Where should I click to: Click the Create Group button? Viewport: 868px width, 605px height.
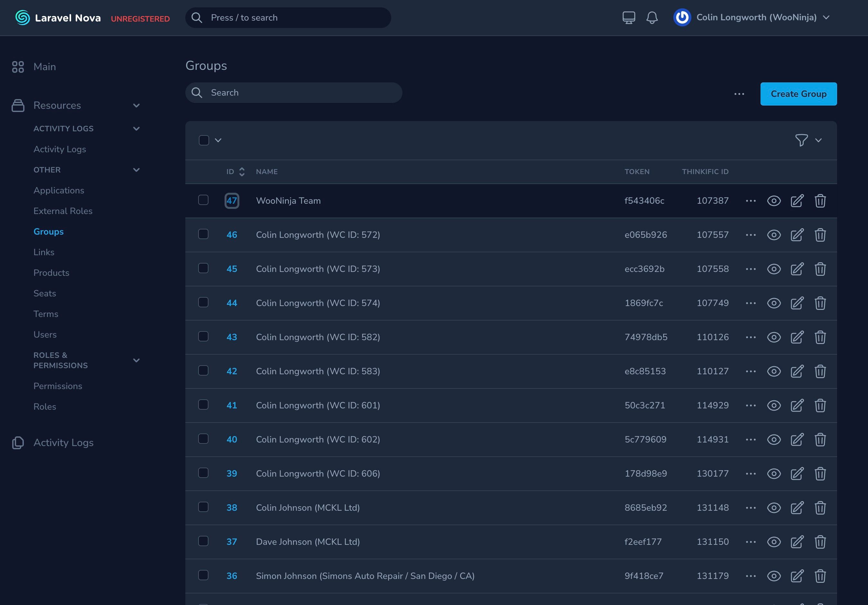799,94
